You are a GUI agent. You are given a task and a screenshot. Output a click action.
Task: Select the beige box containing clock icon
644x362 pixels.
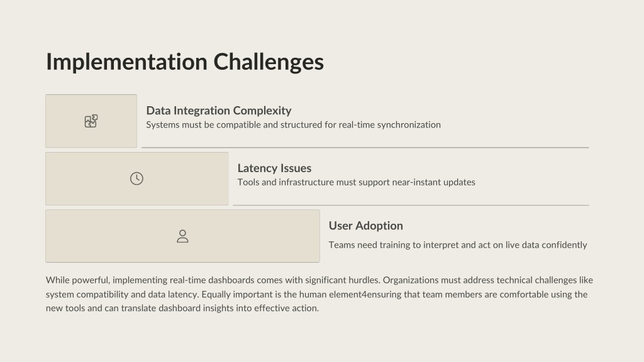[136, 178]
